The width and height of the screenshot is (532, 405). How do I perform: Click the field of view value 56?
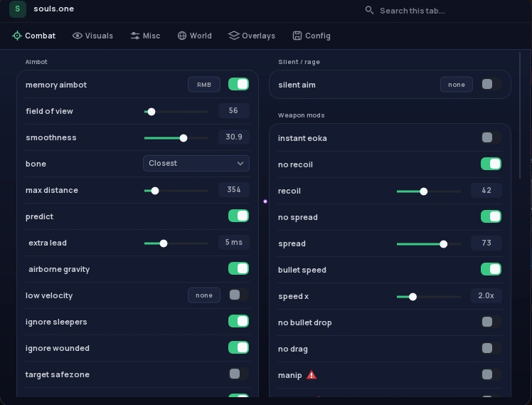[x=234, y=110]
